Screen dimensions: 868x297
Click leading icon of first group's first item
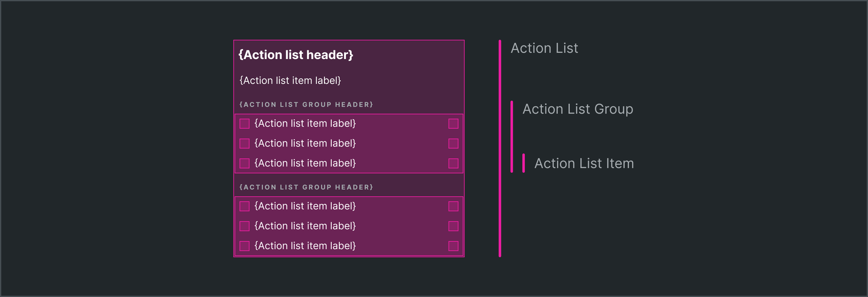pyautogui.click(x=244, y=124)
